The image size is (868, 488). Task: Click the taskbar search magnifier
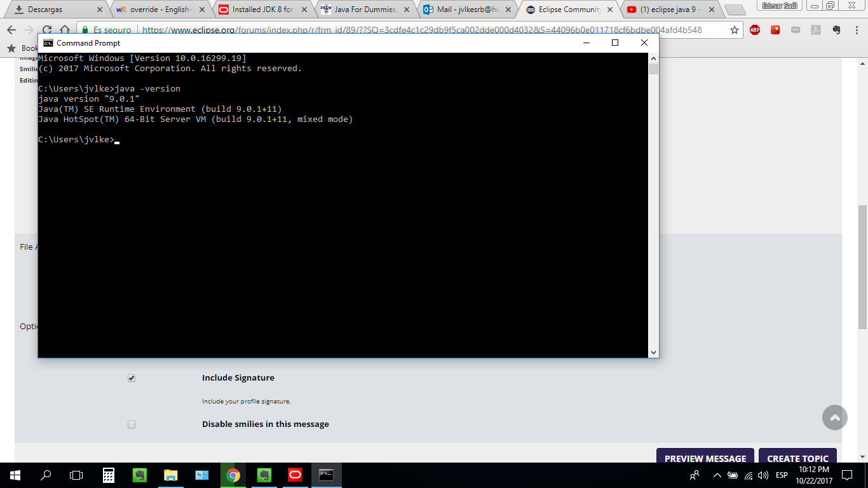(46, 475)
